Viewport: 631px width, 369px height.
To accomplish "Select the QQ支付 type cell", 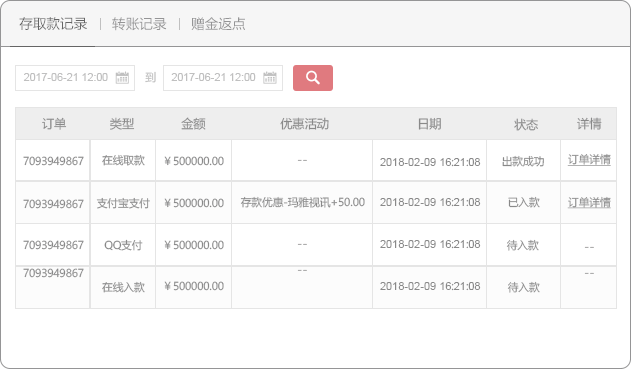I will pos(123,245).
